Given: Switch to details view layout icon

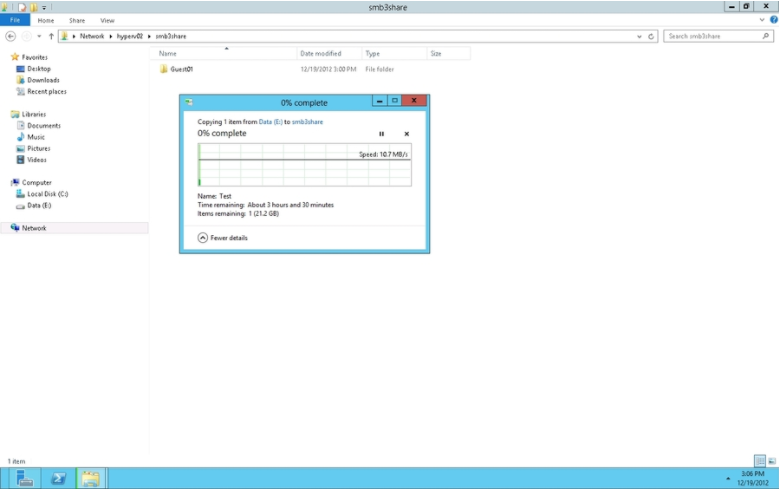Looking at the screenshot, I should [760, 461].
